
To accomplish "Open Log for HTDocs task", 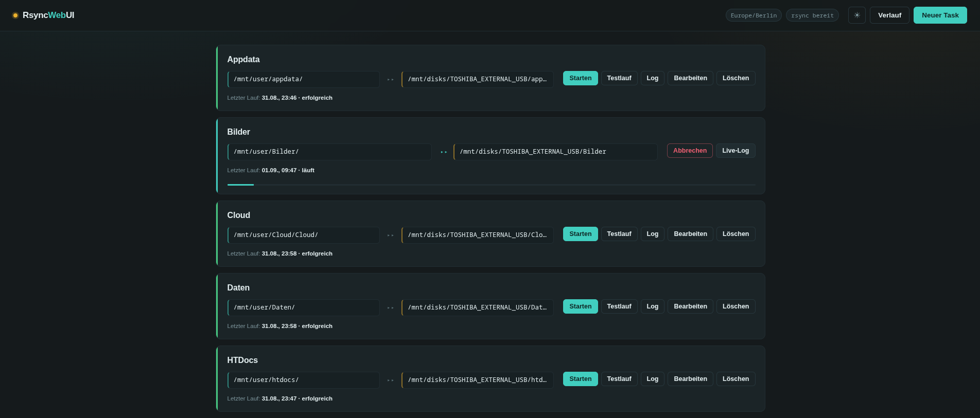I will click(x=653, y=379).
